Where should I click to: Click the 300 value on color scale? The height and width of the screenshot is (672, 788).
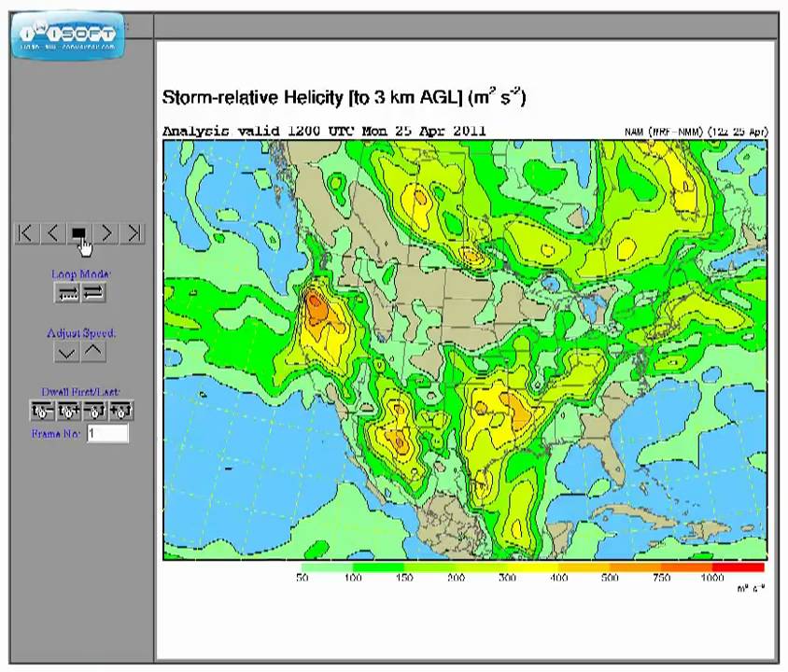click(x=507, y=578)
